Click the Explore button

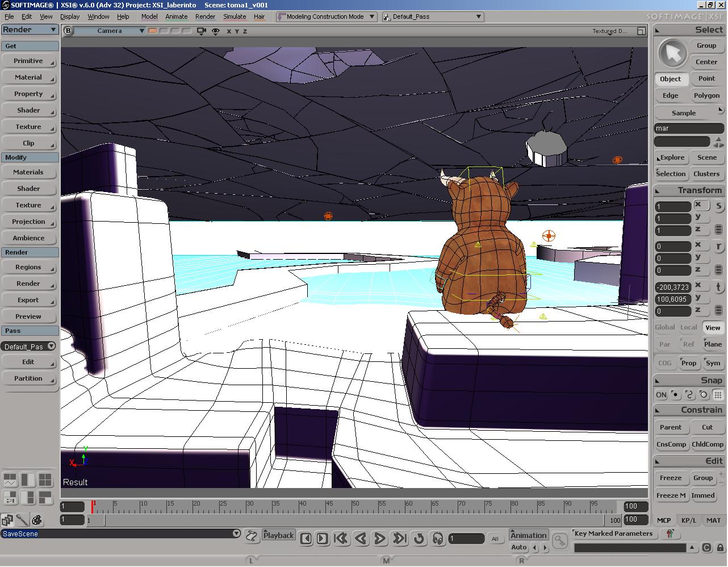[x=672, y=157]
